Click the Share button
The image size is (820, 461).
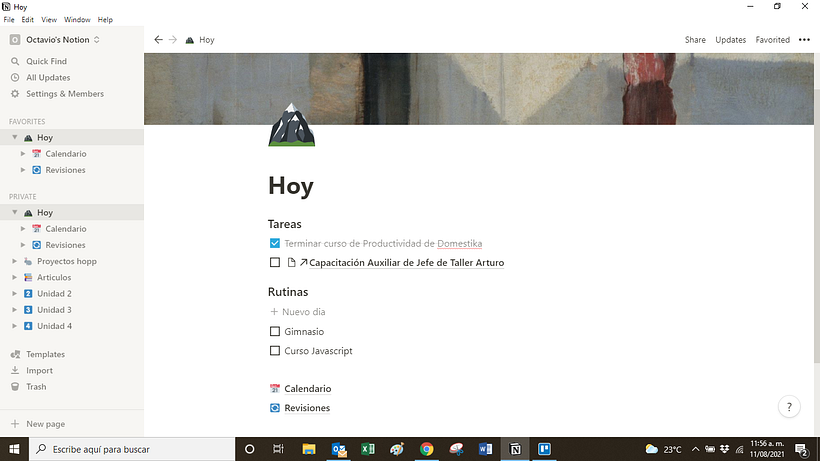pos(695,40)
